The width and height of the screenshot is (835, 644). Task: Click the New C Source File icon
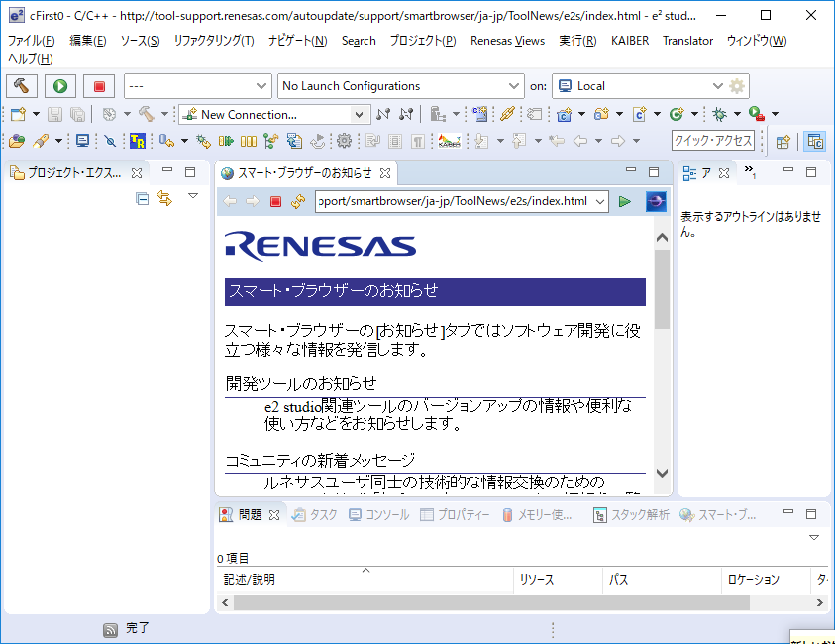(x=639, y=114)
